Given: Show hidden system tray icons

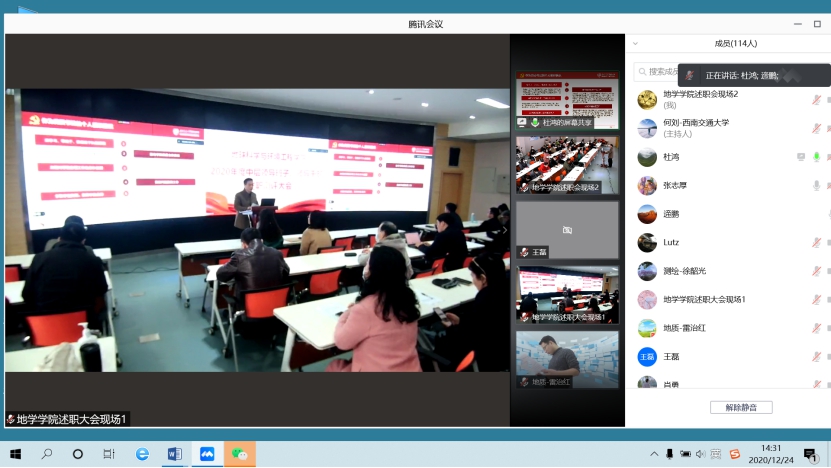Looking at the screenshot, I should 654,454.
